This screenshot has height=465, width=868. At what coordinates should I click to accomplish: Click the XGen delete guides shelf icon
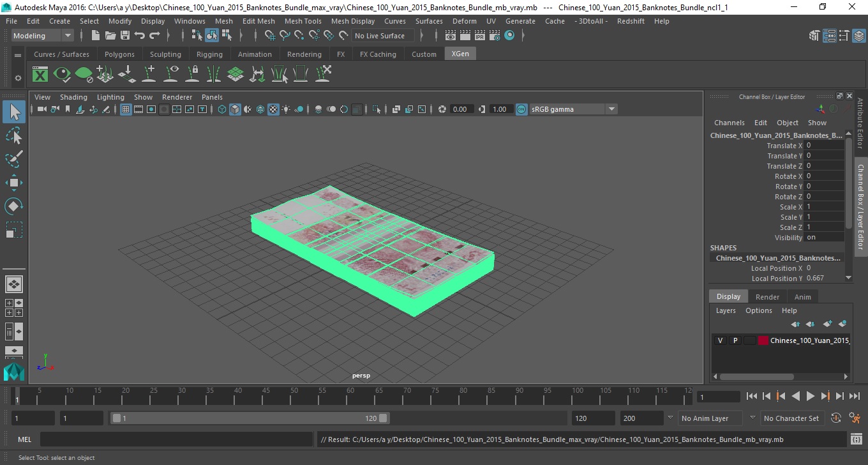323,75
